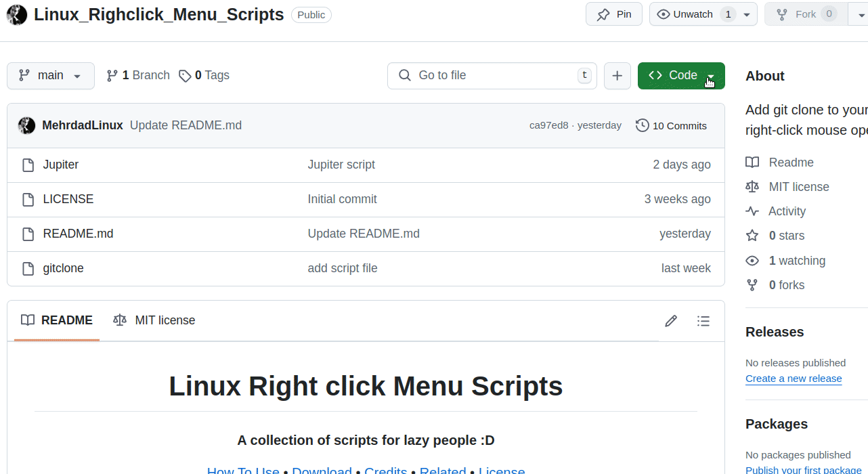Open the Unwatch notification options arrow

pos(747,14)
